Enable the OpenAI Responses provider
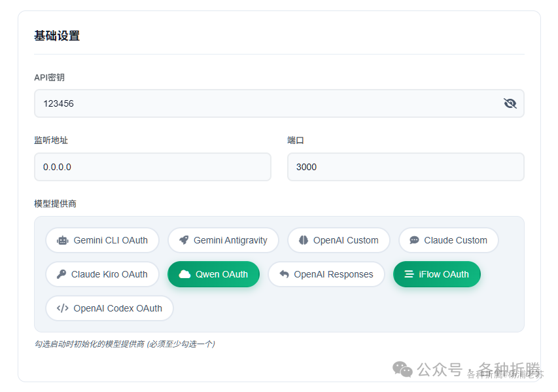This screenshot has height=392, width=558. pyautogui.click(x=326, y=274)
